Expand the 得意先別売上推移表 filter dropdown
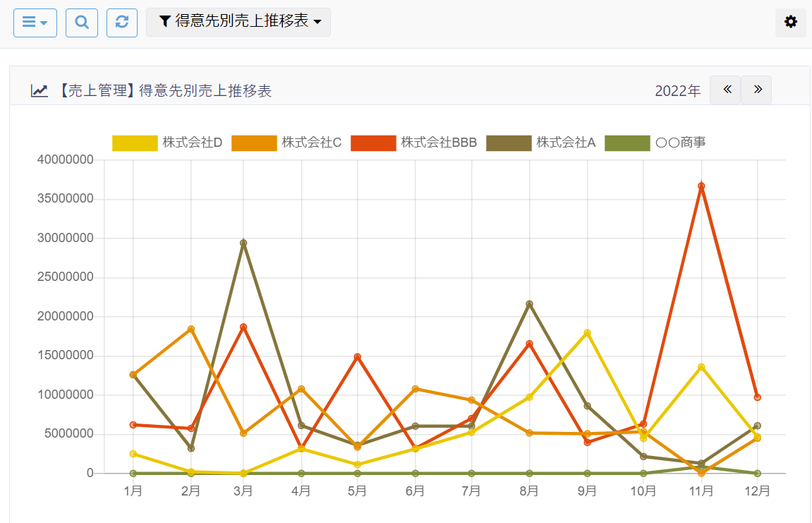Viewport: 812px width, 523px height. 238,22
